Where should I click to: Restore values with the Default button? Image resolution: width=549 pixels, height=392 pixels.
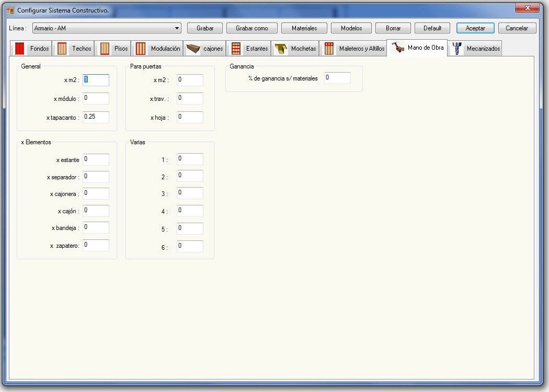pyautogui.click(x=432, y=28)
